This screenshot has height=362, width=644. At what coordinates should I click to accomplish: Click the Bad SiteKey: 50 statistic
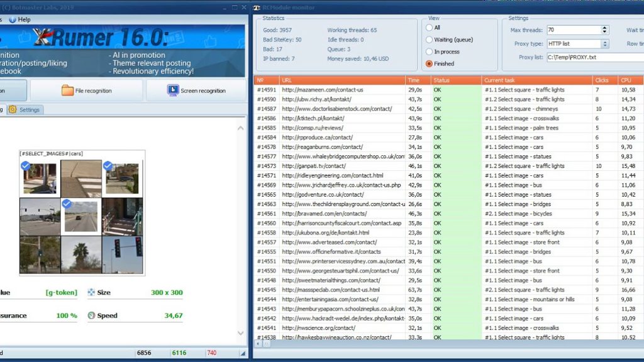[x=282, y=40]
